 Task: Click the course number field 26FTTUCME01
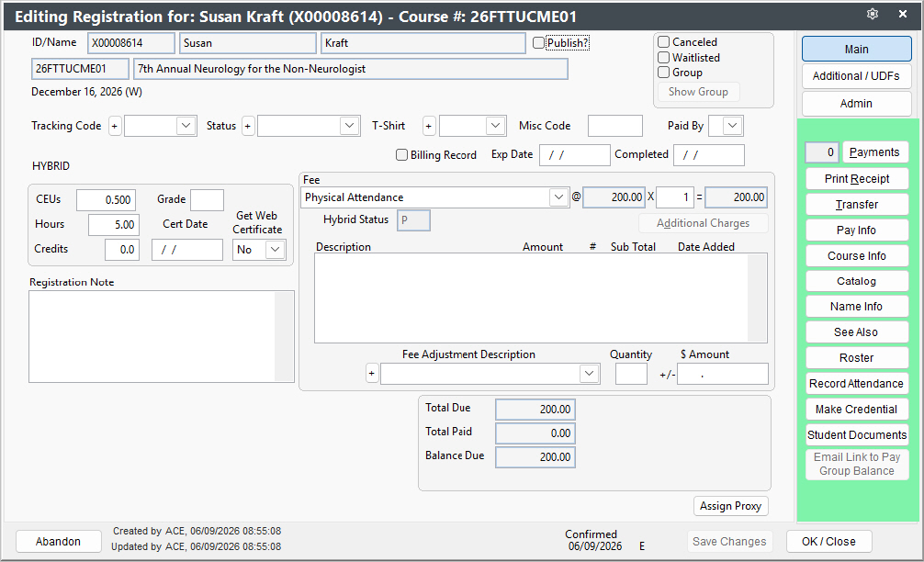point(80,69)
